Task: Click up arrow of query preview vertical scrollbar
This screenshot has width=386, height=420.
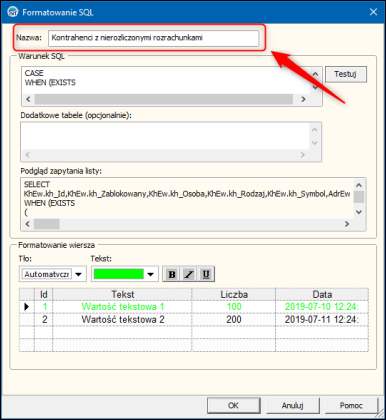Action: point(359,185)
